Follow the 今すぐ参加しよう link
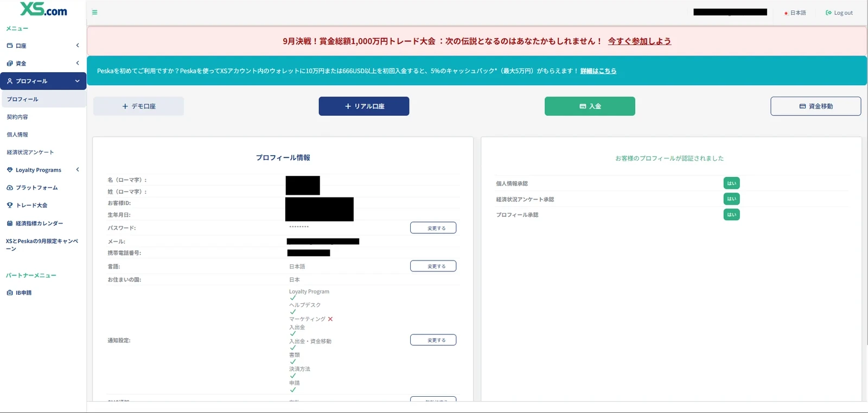Image resolution: width=868 pixels, height=413 pixels. [x=640, y=41]
